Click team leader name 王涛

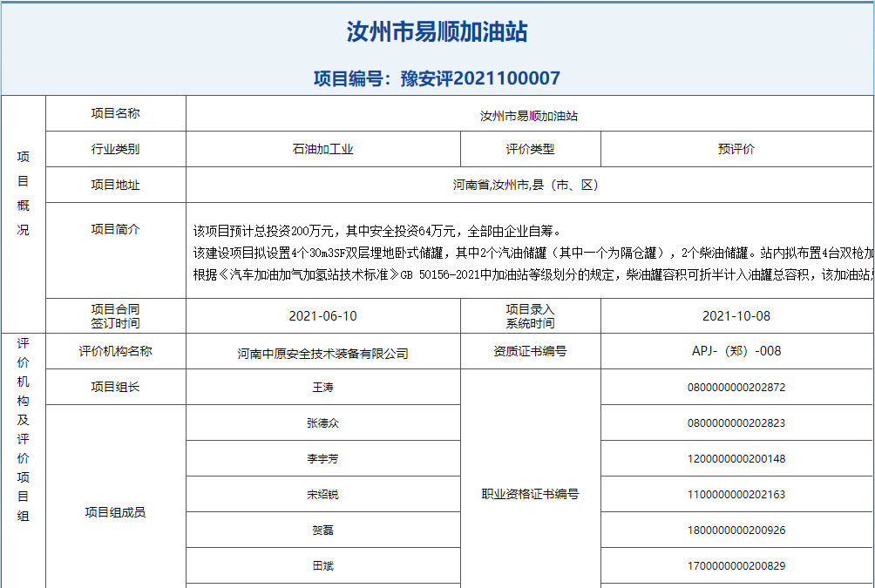pyautogui.click(x=323, y=387)
